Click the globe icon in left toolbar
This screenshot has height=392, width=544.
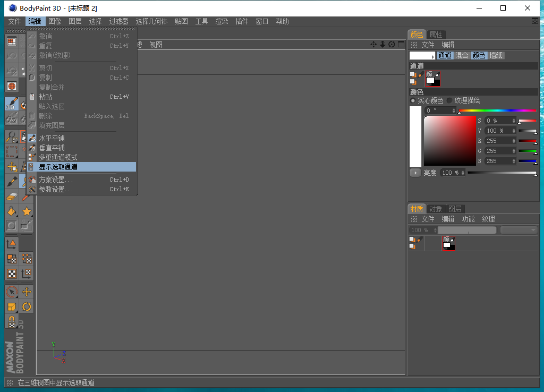pos(12,86)
